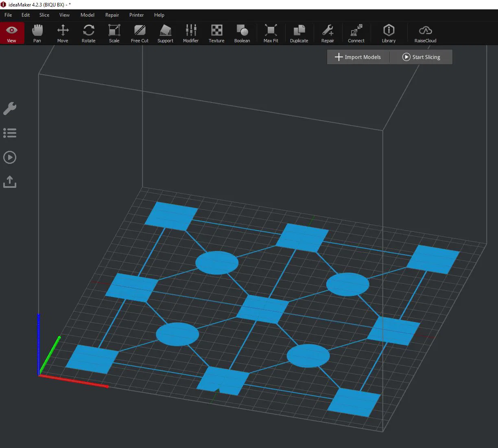Open the wrench settings sidebar icon

pos(10,109)
